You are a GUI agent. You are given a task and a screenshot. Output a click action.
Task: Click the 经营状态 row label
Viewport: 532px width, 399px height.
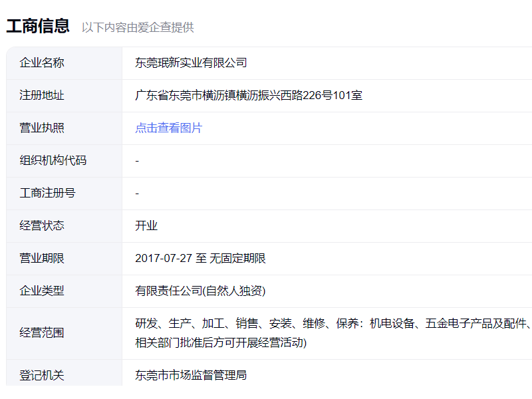pos(42,226)
